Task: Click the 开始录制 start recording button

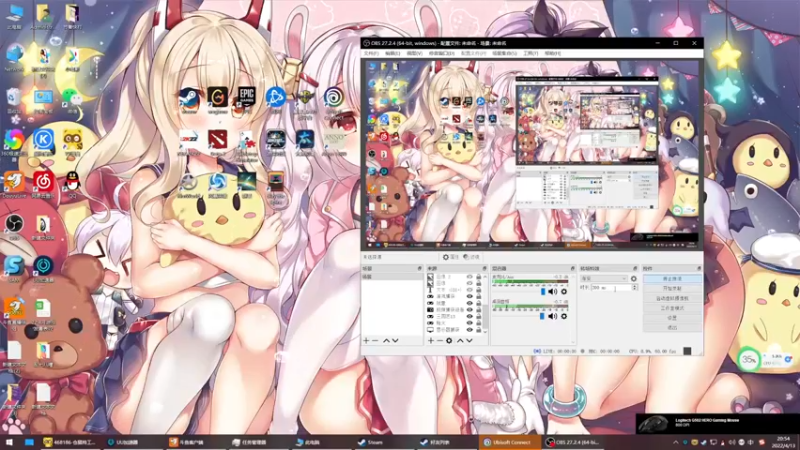Action: [x=672, y=288]
